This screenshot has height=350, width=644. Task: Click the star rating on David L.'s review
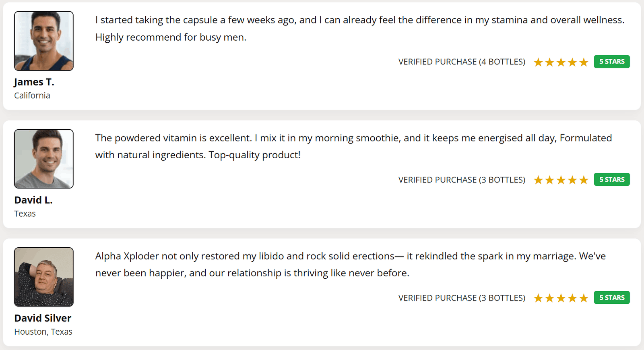561,180
